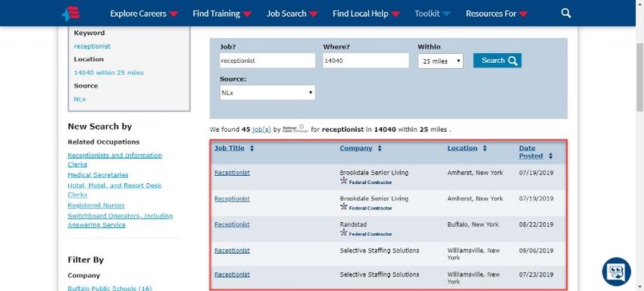Click the Randstad company cell
The image size is (644, 291).
(x=354, y=224)
